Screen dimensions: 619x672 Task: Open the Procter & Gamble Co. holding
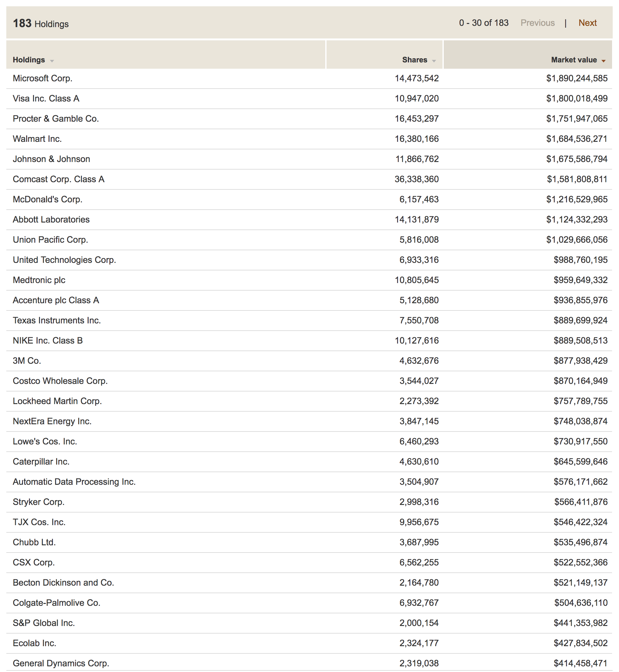[55, 119]
